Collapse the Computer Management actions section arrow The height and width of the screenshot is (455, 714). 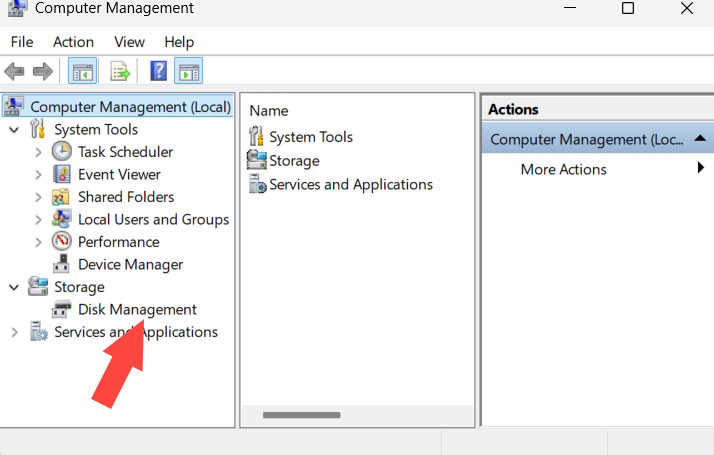[x=700, y=138]
